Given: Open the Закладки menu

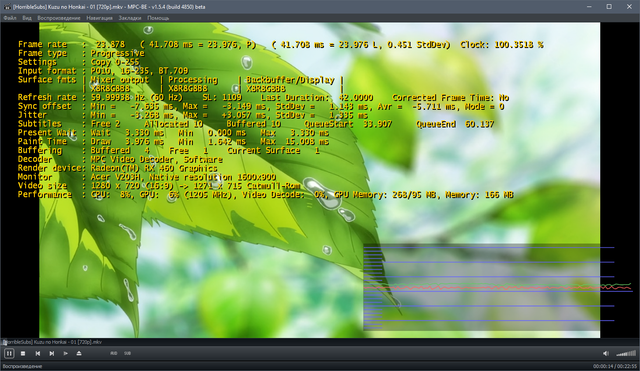Looking at the screenshot, I should (x=130, y=18).
